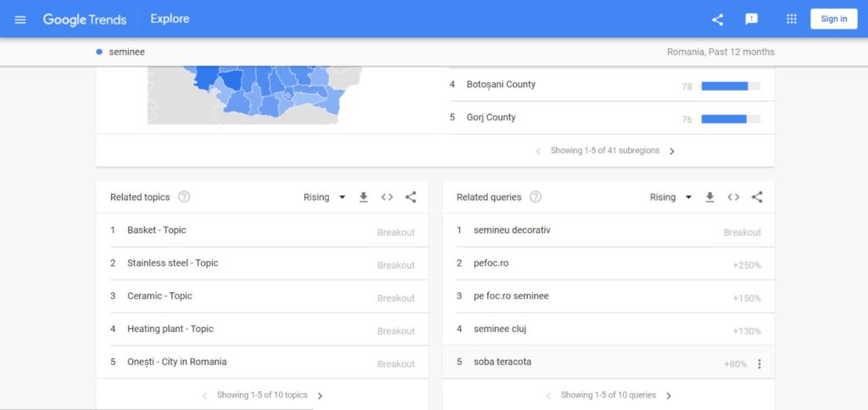Go to next page of subregions
868x410 pixels.
point(672,151)
